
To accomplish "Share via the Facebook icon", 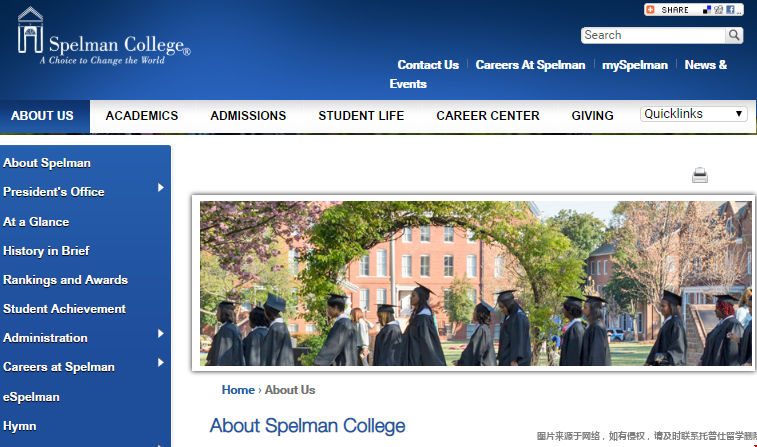I will [x=730, y=10].
